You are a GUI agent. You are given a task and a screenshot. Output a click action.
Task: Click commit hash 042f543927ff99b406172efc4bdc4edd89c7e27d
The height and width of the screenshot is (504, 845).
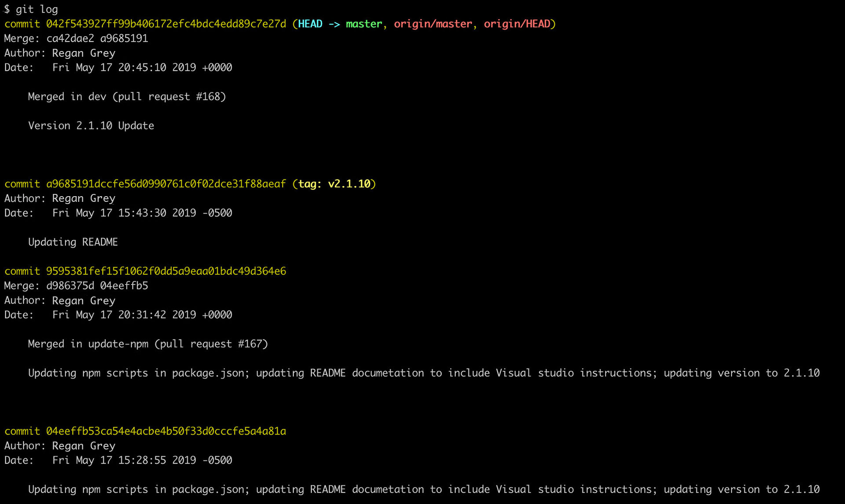click(166, 24)
